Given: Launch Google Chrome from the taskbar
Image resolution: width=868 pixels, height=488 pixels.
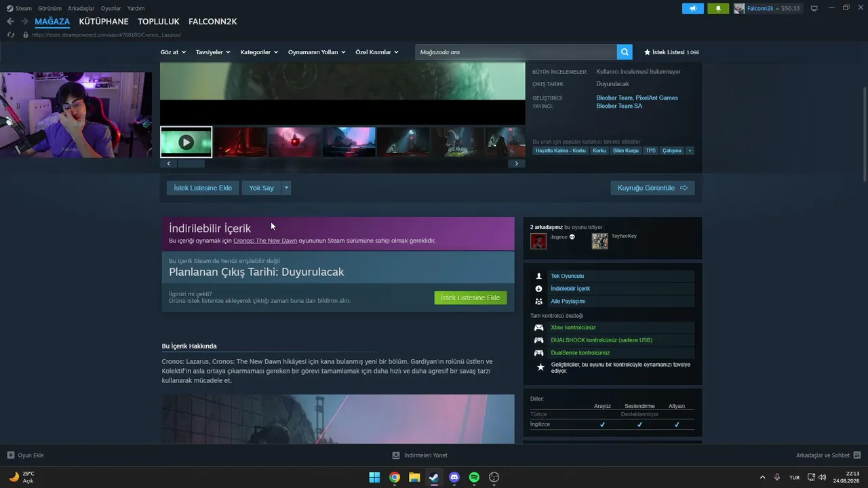Looking at the screenshot, I should (x=394, y=477).
